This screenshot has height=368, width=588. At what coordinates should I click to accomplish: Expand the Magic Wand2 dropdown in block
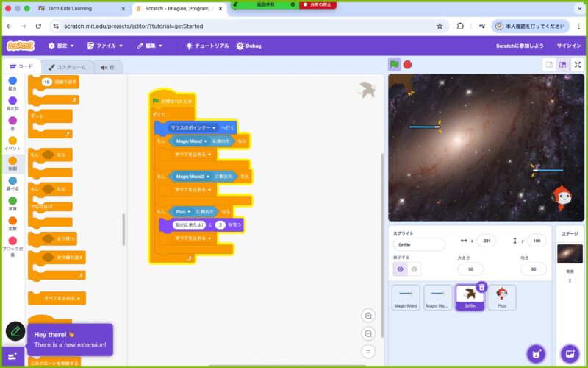208,177
